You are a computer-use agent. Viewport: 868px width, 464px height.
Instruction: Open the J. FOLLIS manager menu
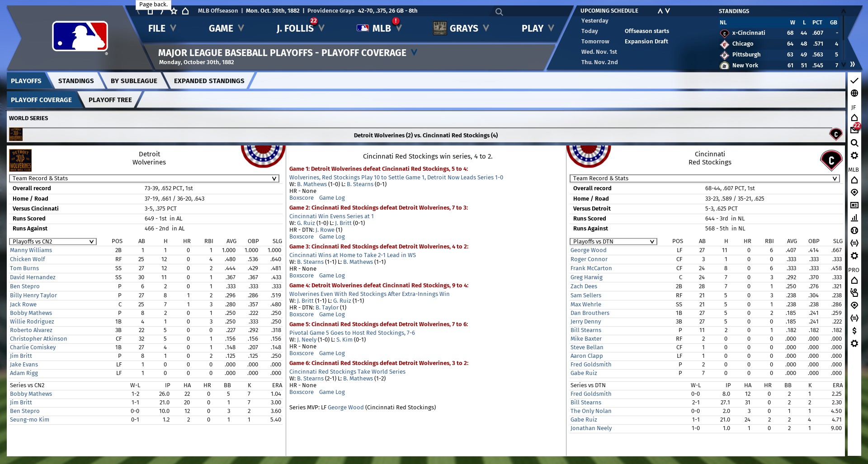tap(300, 28)
